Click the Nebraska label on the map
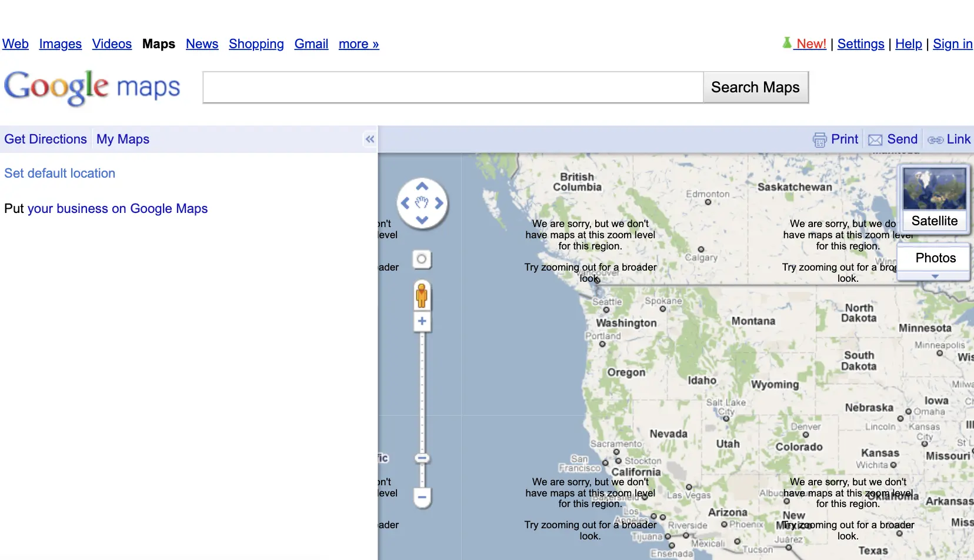974x560 pixels. click(x=869, y=408)
